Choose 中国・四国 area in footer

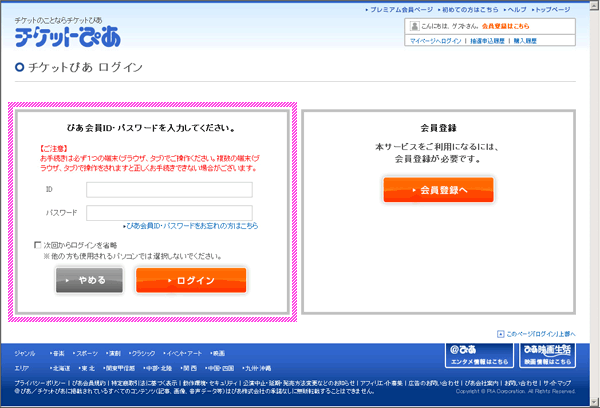click(220, 368)
